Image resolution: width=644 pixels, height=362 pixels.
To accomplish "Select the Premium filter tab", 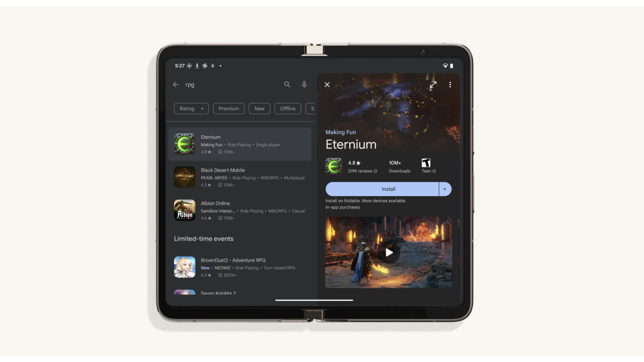I will coord(229,108).
